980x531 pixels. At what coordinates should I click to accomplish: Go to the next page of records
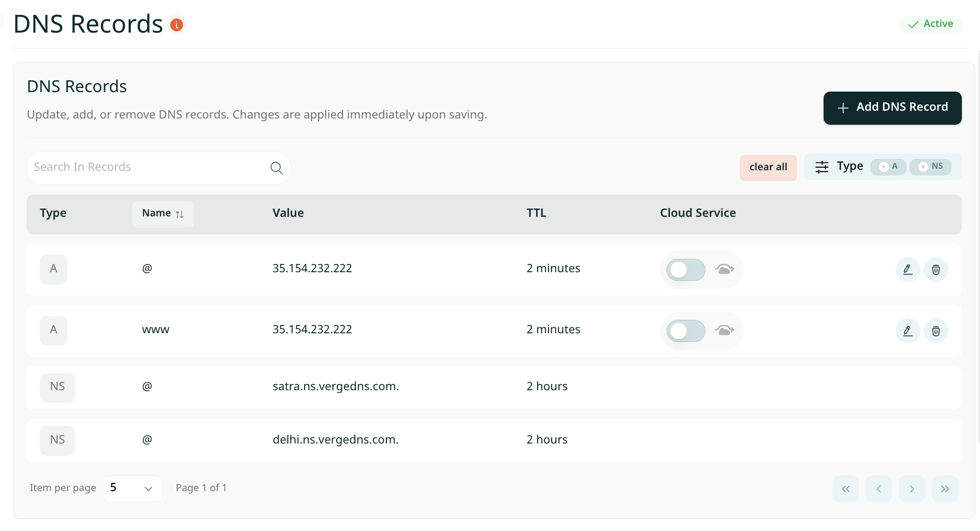tap(912, 489)
